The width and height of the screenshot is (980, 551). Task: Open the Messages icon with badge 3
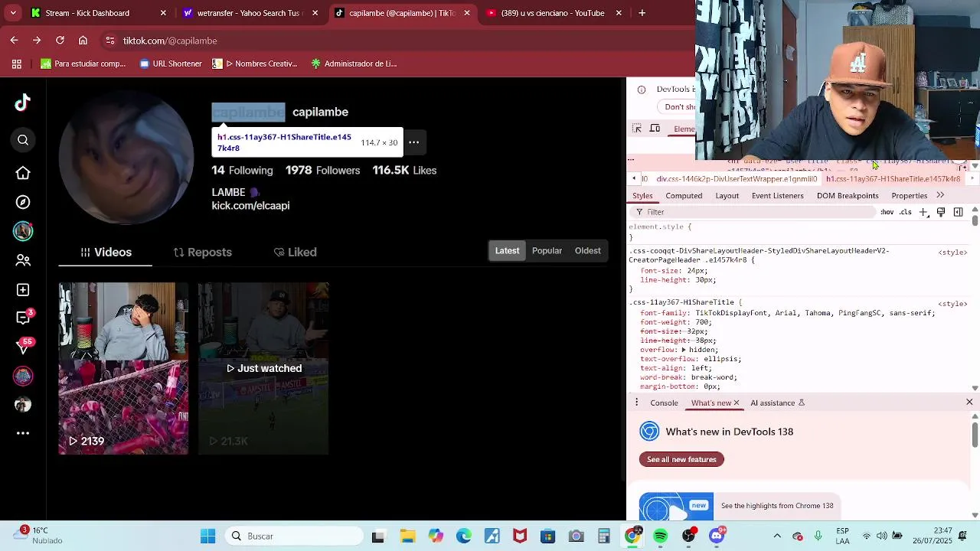pos(23,318)
